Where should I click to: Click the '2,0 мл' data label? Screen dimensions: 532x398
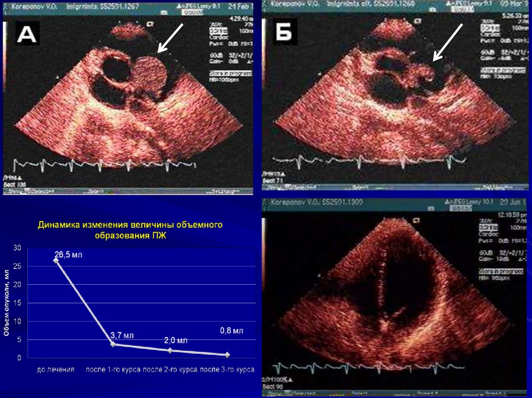tap(176, 340)
